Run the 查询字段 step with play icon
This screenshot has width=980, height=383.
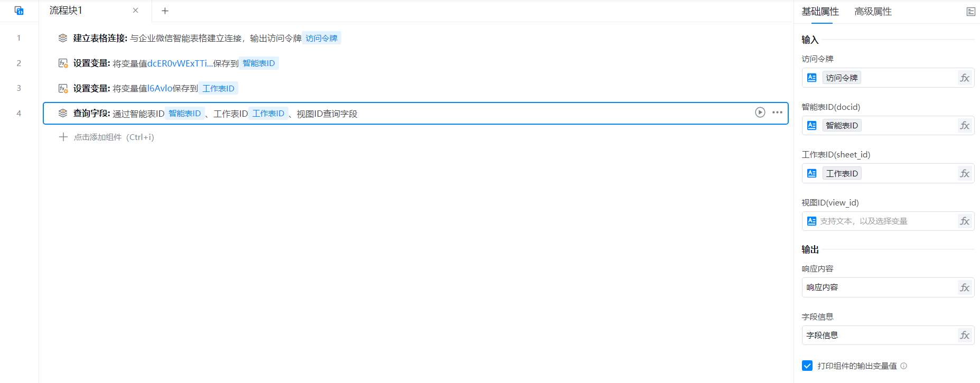coord(760,112)
